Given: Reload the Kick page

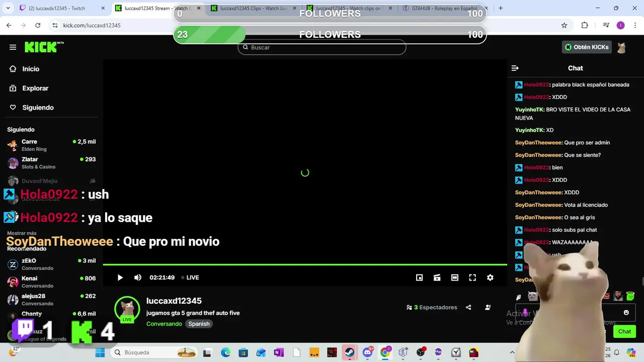Looking at the screenshot, I should 38,25.
